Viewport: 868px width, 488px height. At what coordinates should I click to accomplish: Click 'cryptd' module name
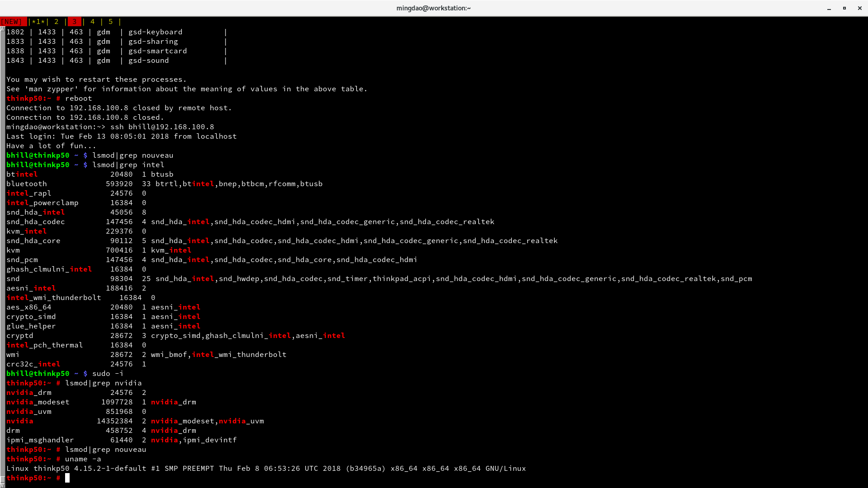point(20,336)
